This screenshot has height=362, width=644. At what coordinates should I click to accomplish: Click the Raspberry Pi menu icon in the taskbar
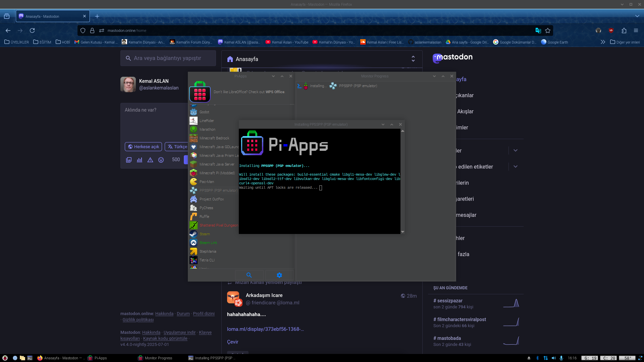click(x=5, y=358)
